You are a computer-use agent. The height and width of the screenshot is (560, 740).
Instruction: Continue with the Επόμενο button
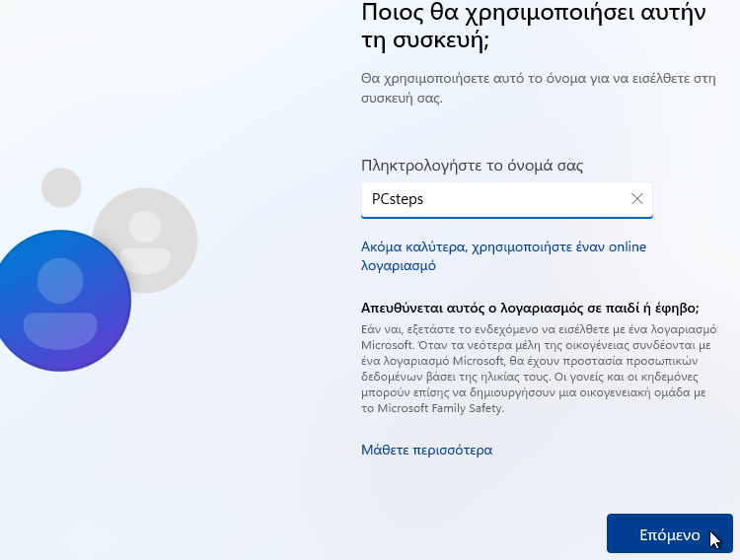pyautogui.click(x=670, y=533)
